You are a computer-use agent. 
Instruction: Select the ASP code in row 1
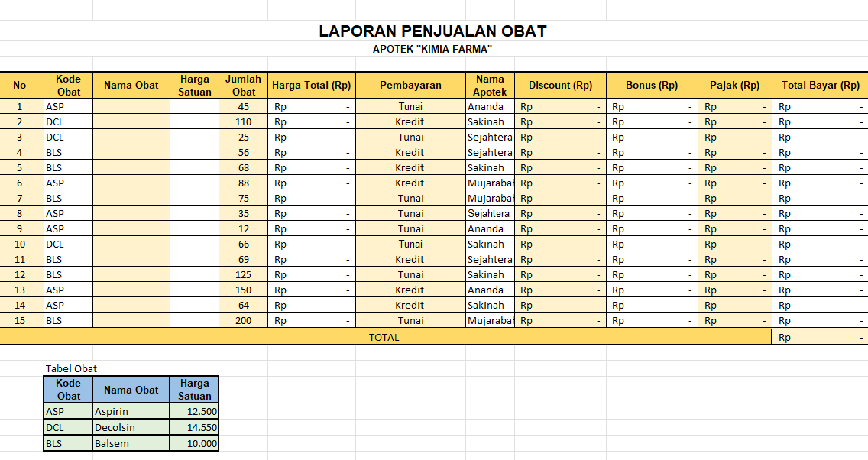click(68, 106)
